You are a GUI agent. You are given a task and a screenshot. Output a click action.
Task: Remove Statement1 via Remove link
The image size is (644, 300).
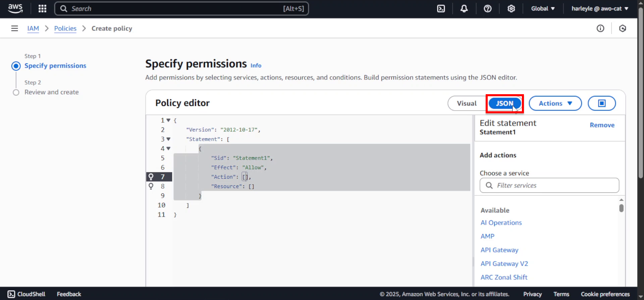602,125
